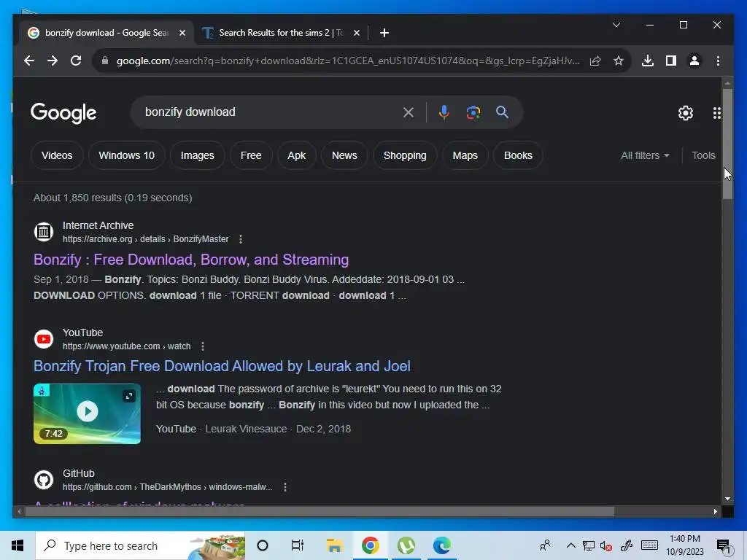
Task: Focus the Chrome address bar URL
Action: 348,61
